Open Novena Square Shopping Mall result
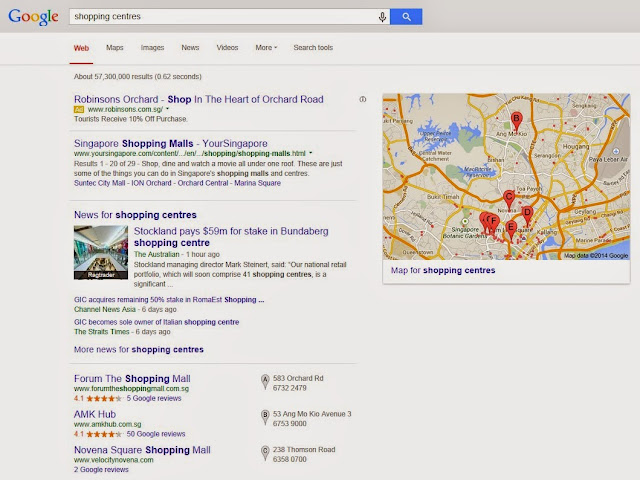The width and height of the screenshot is (640, 480). 142,450
